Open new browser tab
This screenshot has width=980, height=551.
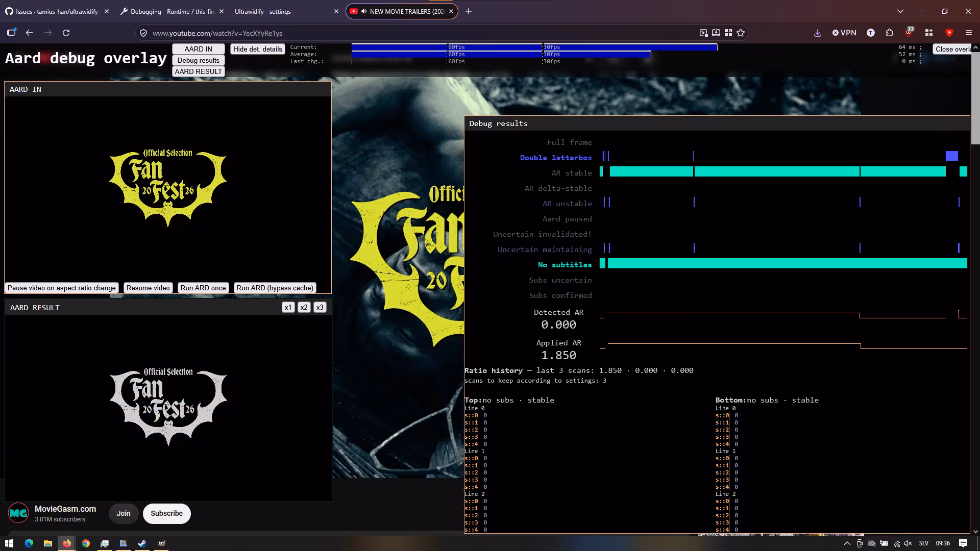[469, 11]
